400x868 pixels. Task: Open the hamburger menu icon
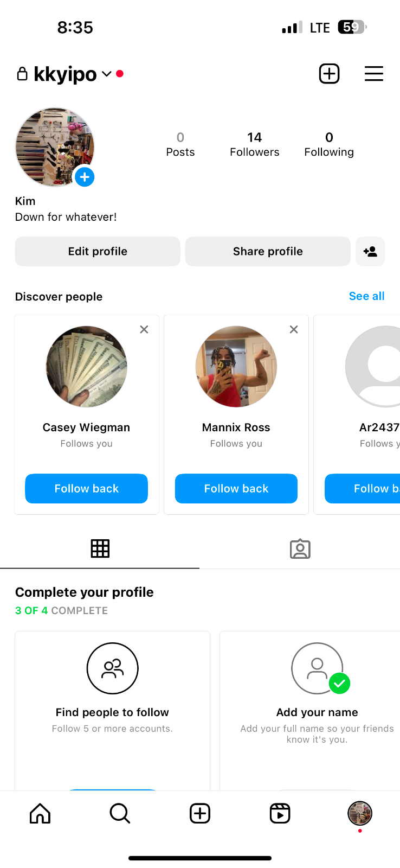[x=373, y=74]
